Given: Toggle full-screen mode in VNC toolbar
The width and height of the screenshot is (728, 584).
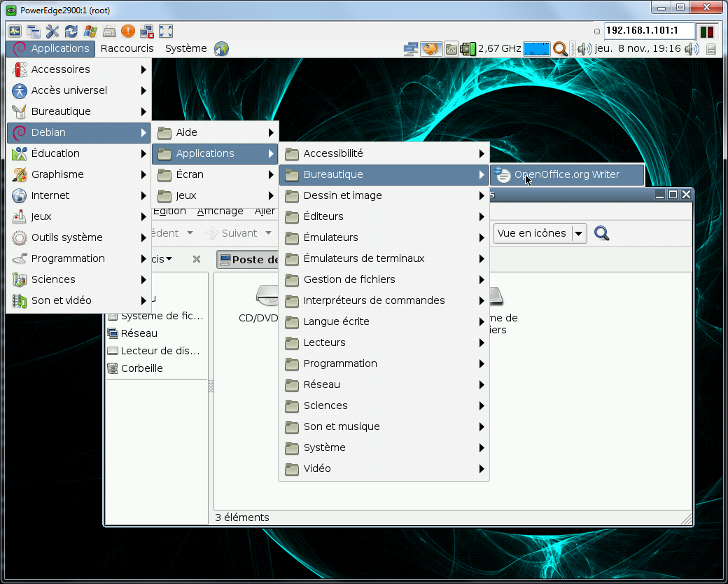Looking at the screenshot, I should point(166,32).
